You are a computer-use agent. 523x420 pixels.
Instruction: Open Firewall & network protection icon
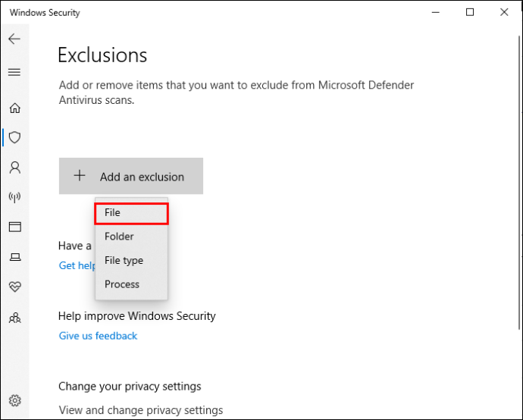click(x=14, y=197)
